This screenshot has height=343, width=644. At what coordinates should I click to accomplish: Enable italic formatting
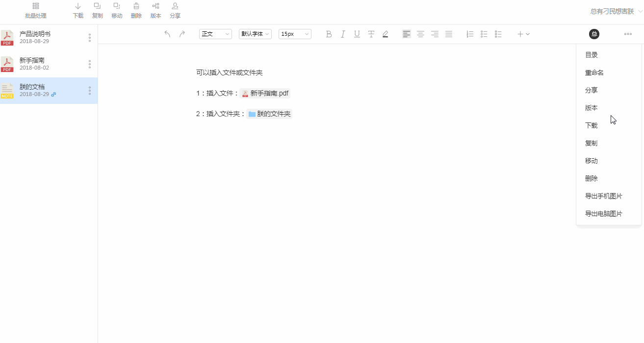[x=342, y=34]
